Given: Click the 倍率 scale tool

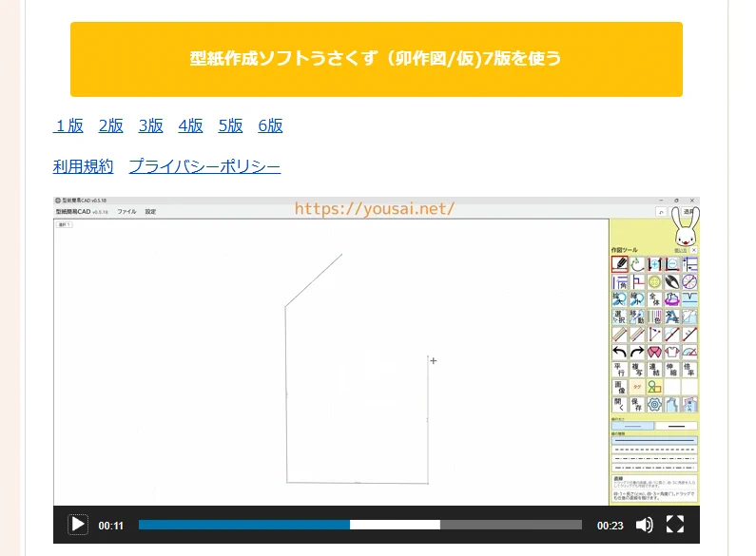Looking at the screenshot, I should pyautogui.click(x=689, y=370).
